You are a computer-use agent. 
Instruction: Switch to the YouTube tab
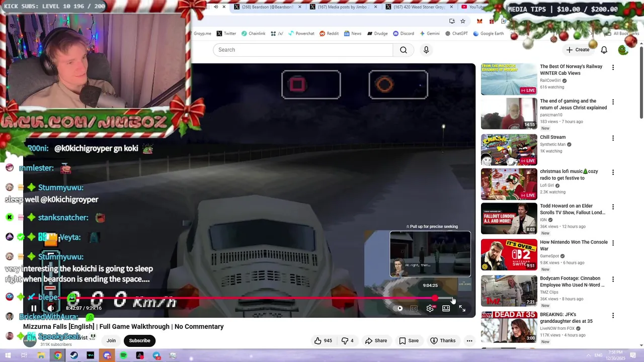[x=473, y=7]
